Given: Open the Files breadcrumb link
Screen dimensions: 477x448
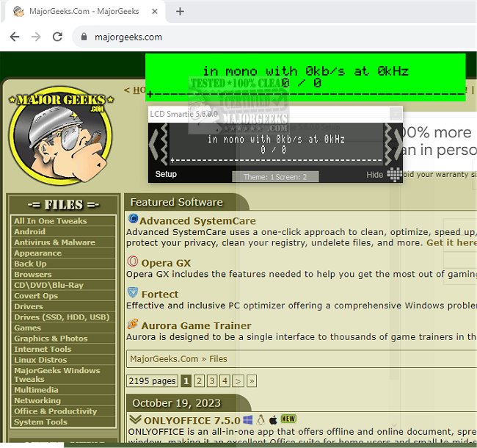Looking at the screenshot, I should (218, 359).
